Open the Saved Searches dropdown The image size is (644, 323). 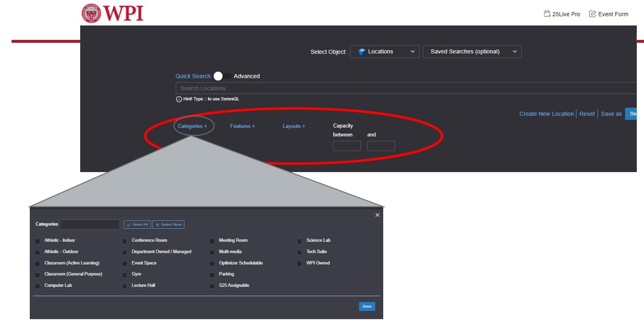click(472, 52)
